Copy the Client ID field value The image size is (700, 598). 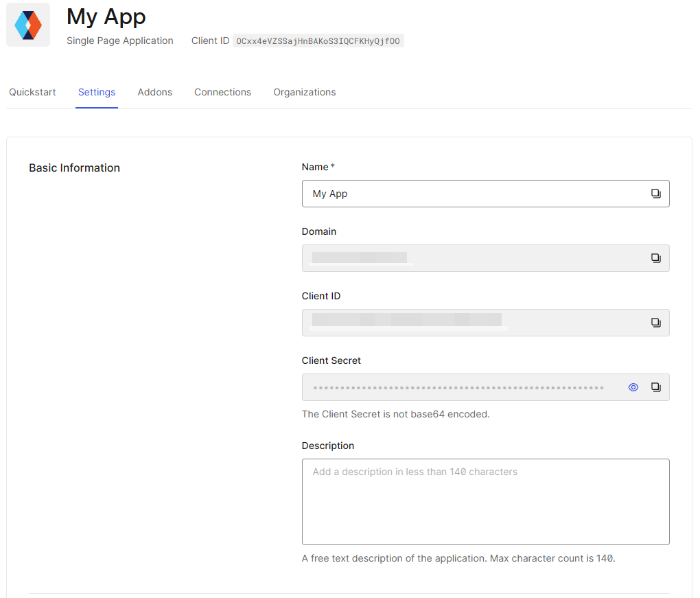[655, 323]
